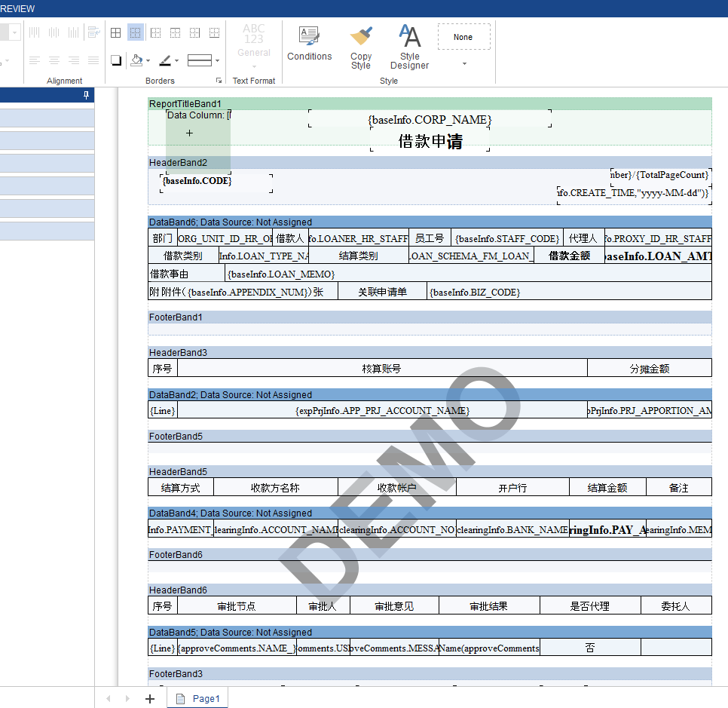Select the DataBand2 band header
Screen dimensions: 728x708
pyautogui.click(x=430, y=395)
